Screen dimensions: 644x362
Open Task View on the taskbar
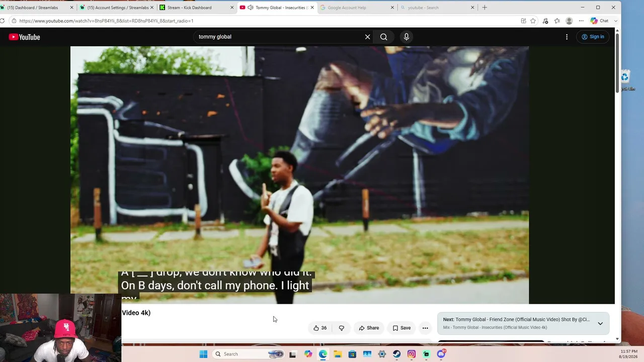click(292, 354)
